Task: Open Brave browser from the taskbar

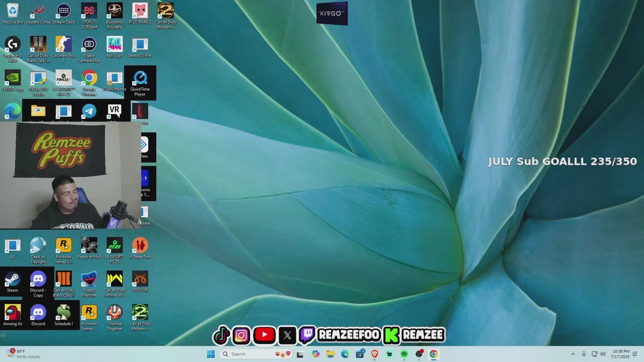Action: (374, 354)
